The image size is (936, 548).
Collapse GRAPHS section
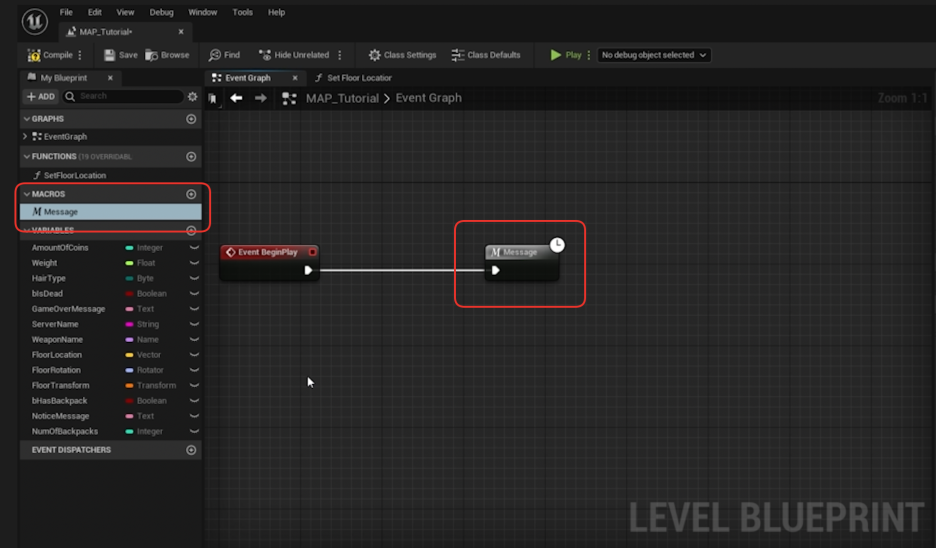[x=26, y=119]
